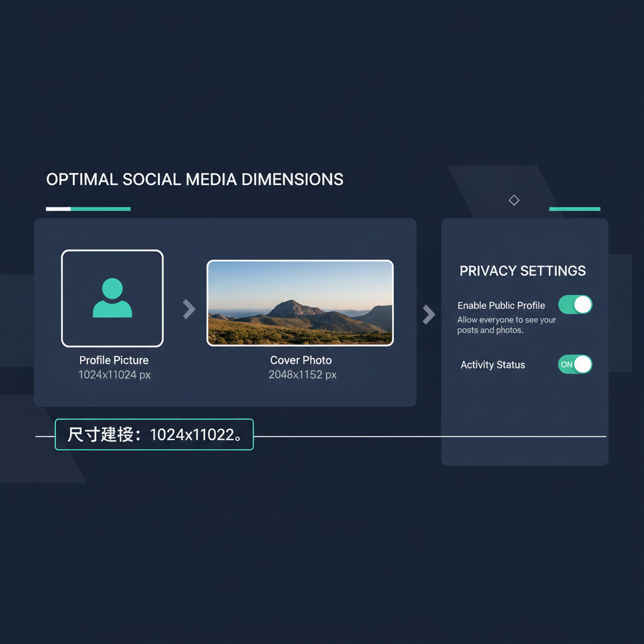Click the chevron after the Profile Picture box
This screenshot has width=644, height=644.
coord(189,309)
